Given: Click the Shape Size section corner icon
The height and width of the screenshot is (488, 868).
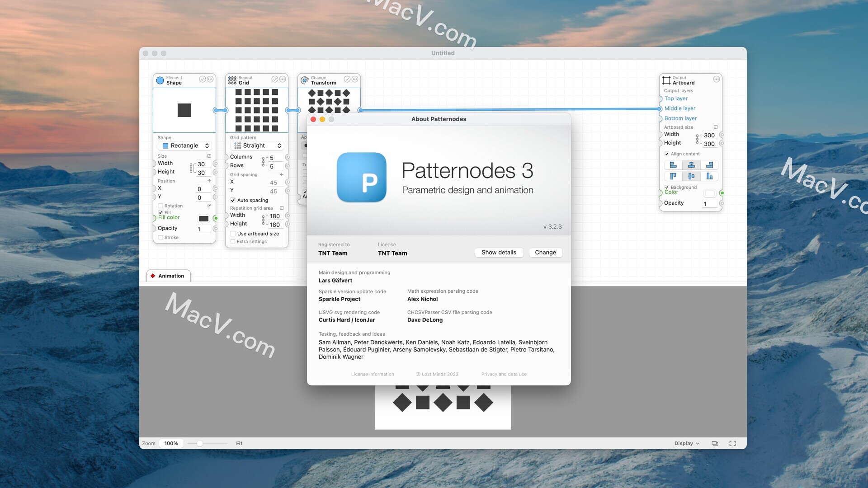Looking at the screenshot, I should click(209, 156).
